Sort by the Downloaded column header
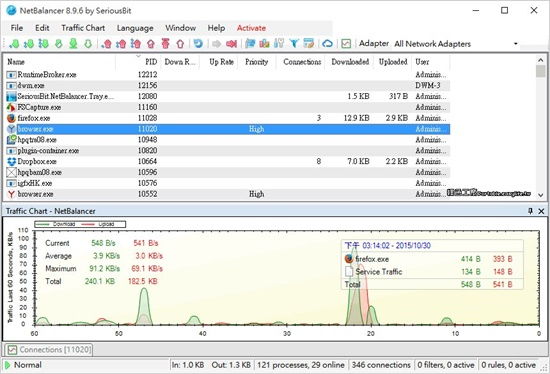The height and width of the screenshot is (374, 550). [350, 62]
